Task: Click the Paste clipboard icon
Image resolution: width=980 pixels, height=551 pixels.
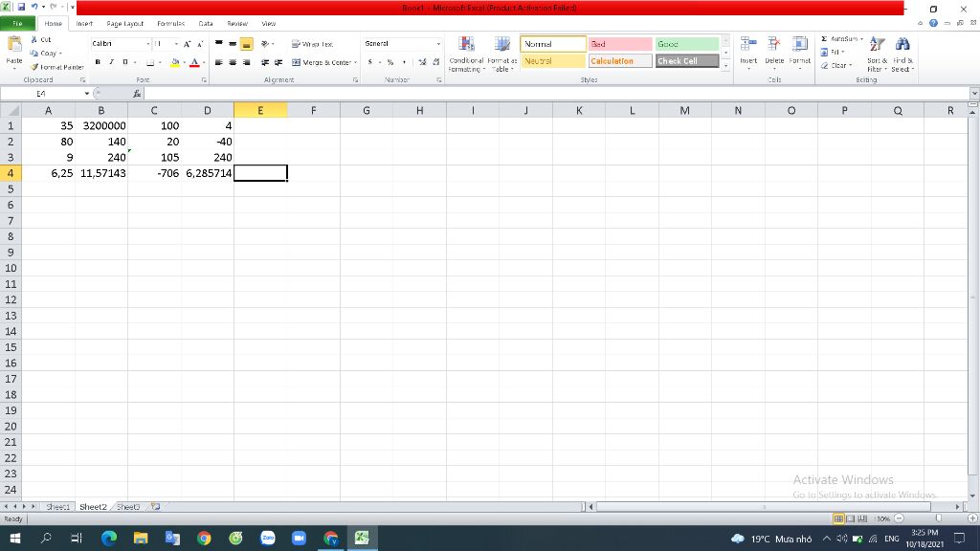Action: tap(13, 44)
